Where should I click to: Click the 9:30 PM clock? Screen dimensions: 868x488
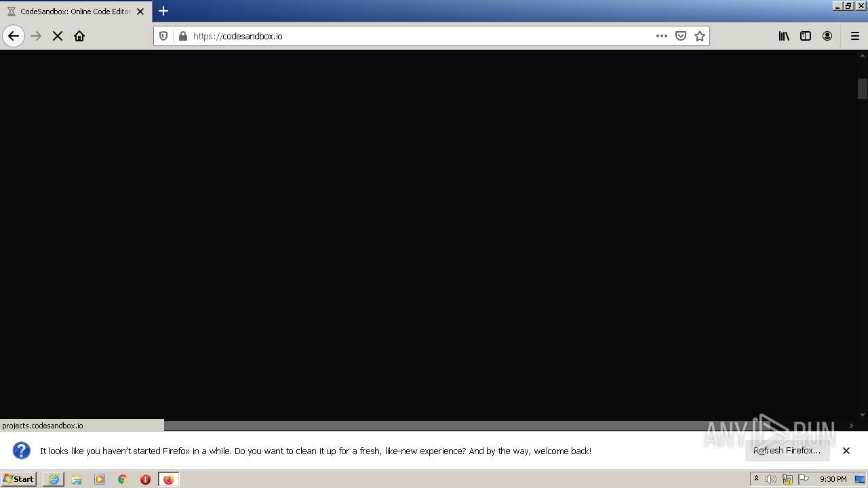(x=833, y=479)
